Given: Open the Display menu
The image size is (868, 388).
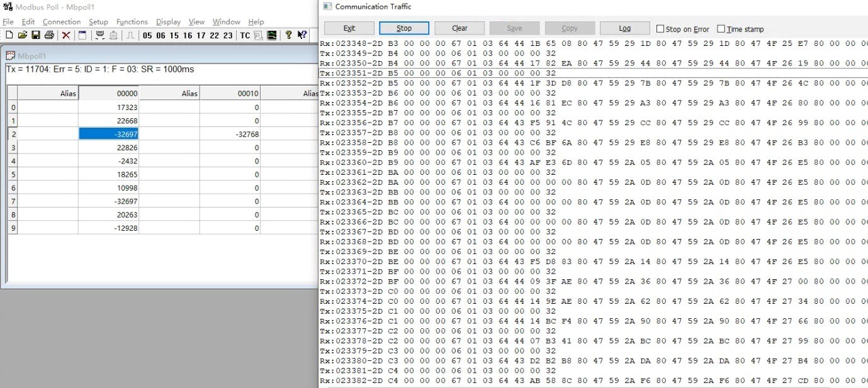Looking at the screenshot, I should click(x=168, y=21).
